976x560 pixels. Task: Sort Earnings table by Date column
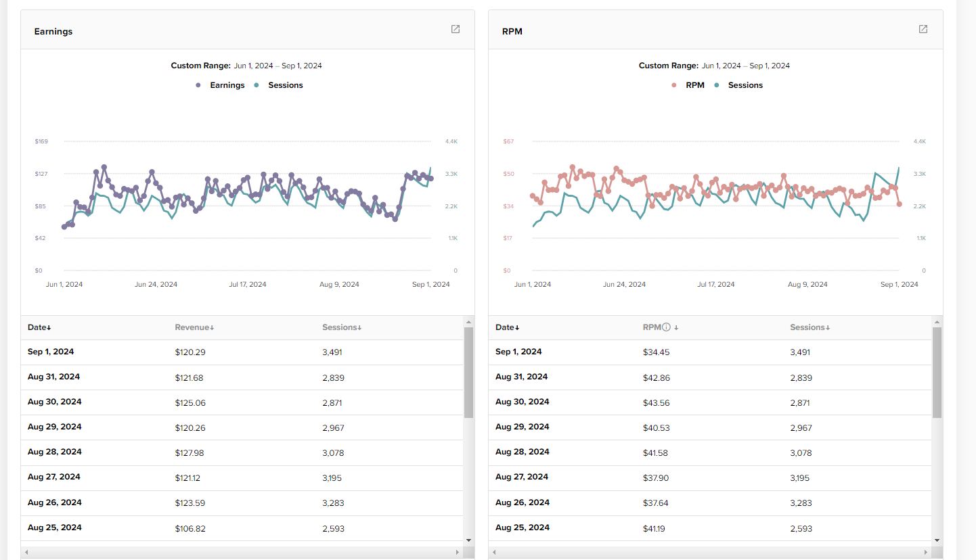point(39,327)
